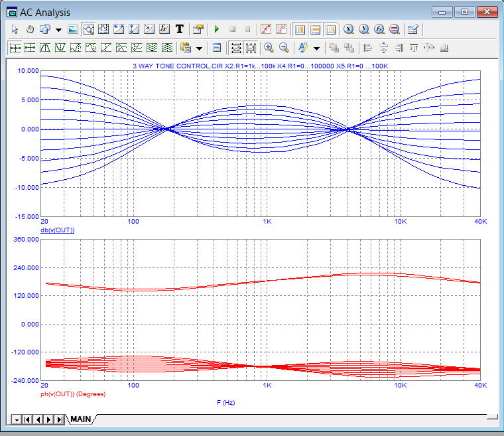Toggle vertical auto-scale fit button
This screenshot has width=504, height=436.
click(251, 48)
